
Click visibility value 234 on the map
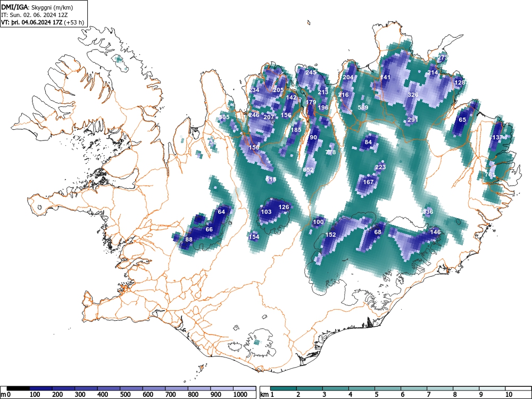[x=254, y=90]
